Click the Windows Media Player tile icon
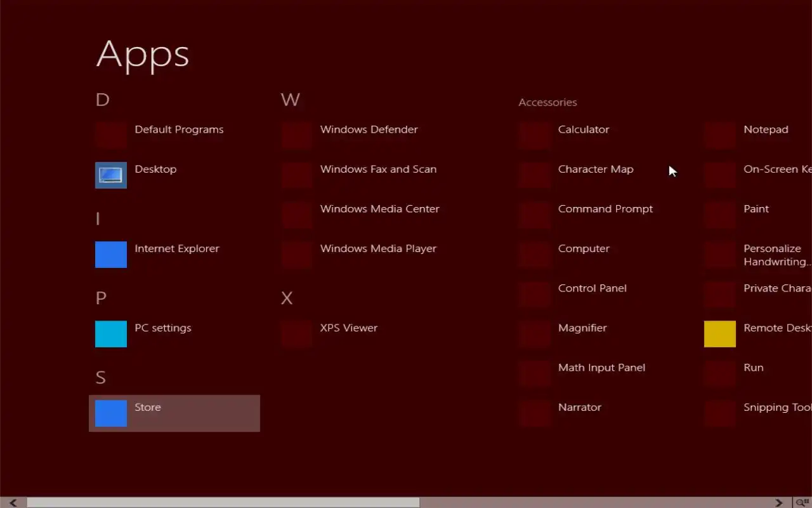 (x=296, y=255)
